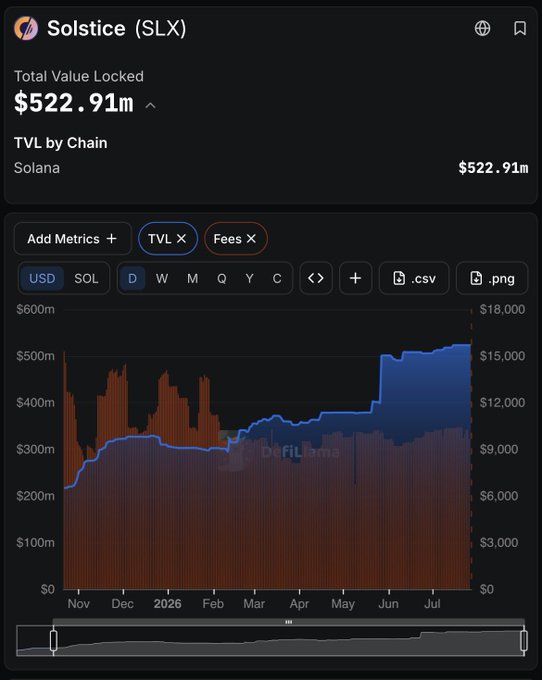
Task: Click the chart overview mini-timeline
Action: click(x=271, y=641)
